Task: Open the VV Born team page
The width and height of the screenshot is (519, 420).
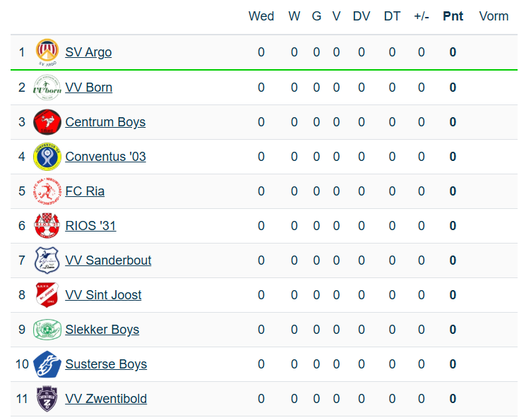Action: (89, 88)
